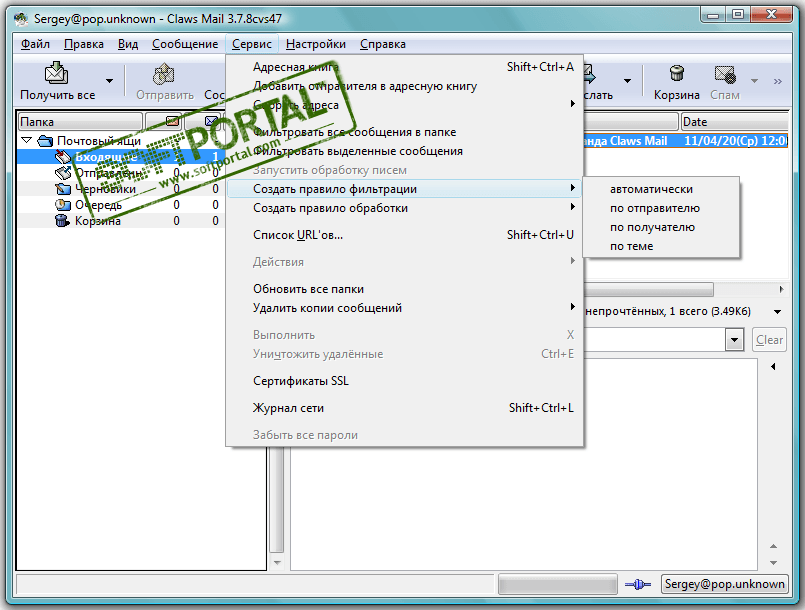Select автоматически filter rule option

pos(661,189)
